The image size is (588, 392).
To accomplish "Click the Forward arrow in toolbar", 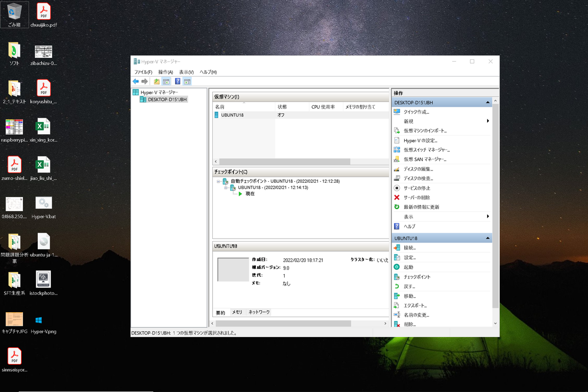I will pos(145,81).
